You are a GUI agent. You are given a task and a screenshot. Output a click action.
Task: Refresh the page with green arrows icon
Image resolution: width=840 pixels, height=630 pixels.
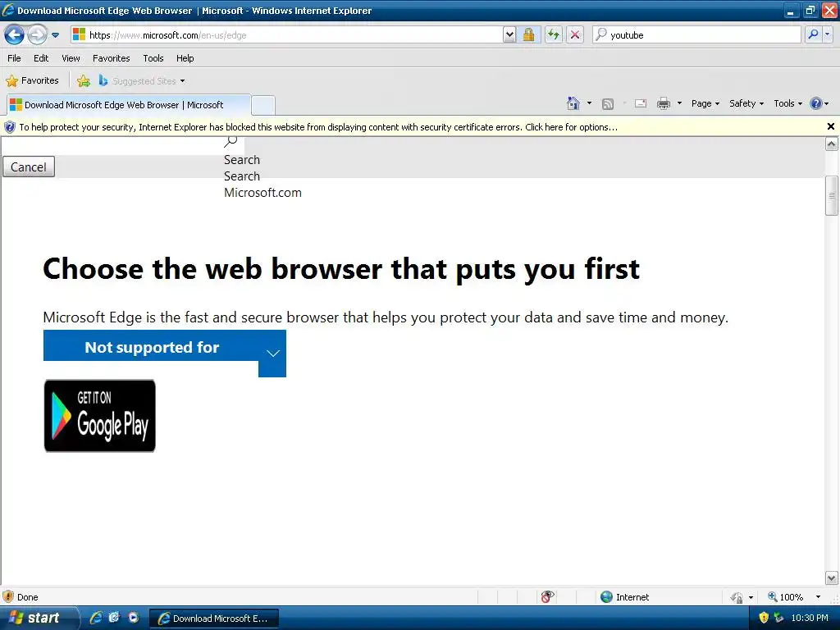[554, 35]
